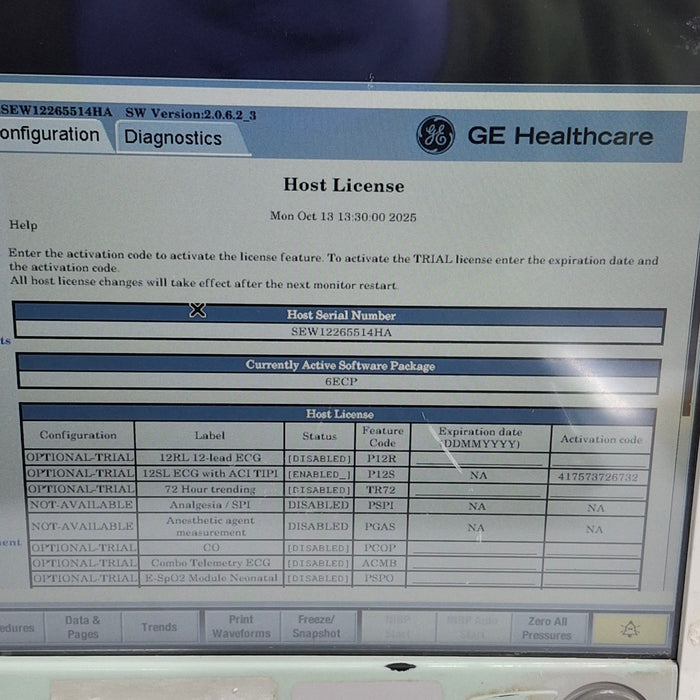Click the date Mon Oct 13 13:30:00 2025
The width and height of the screenshot is (700, 700).
pyautogui.click(x=343, y=217)
